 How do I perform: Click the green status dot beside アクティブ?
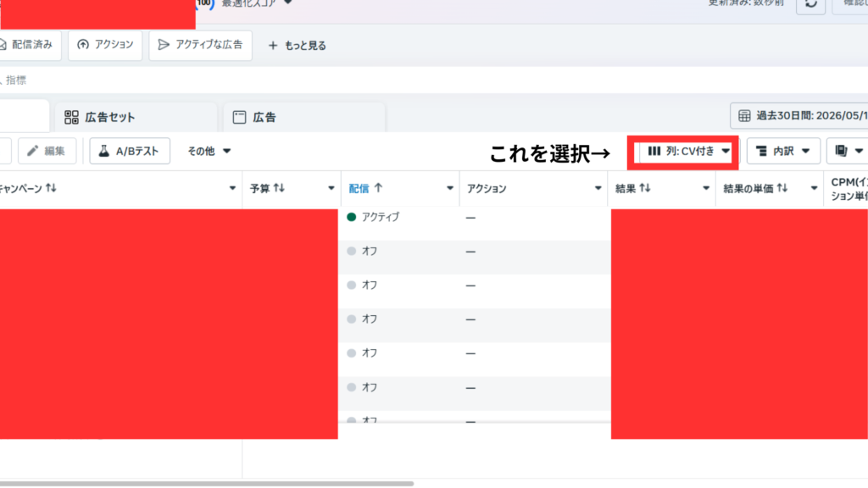click(352, 218)
